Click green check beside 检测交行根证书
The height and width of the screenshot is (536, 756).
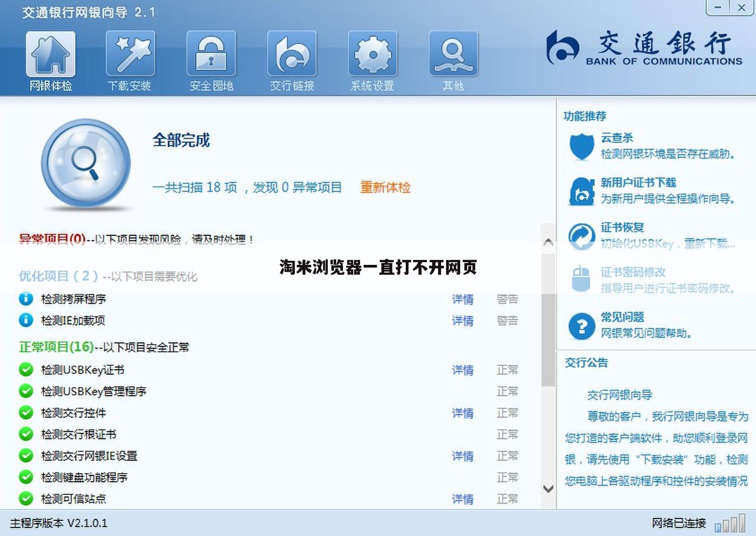(26, 434)
